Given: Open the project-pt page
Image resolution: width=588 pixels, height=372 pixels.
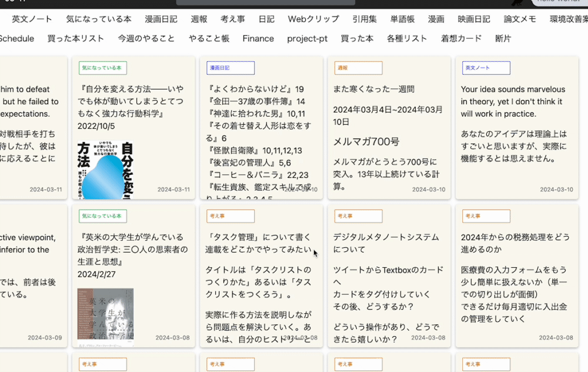Looking at the screenshot, I should [306, 38].
